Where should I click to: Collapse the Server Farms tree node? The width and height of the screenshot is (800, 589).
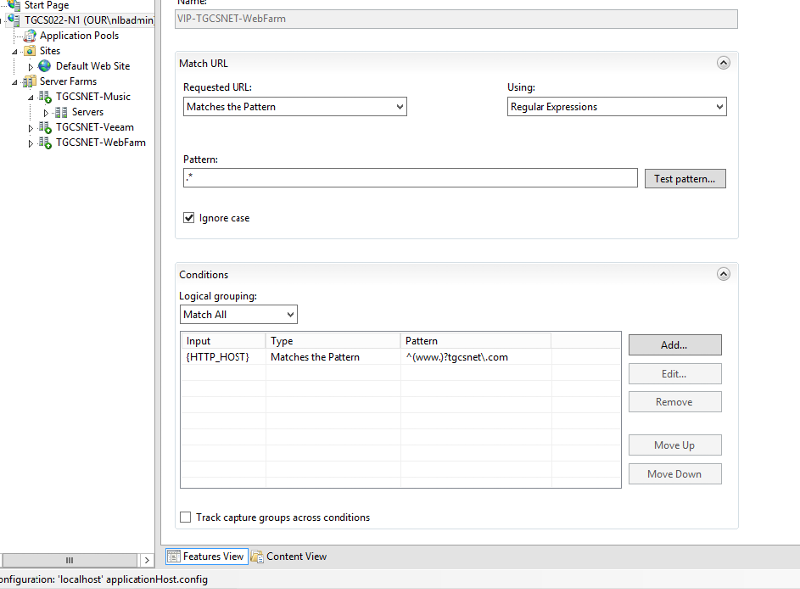[15, 82]
